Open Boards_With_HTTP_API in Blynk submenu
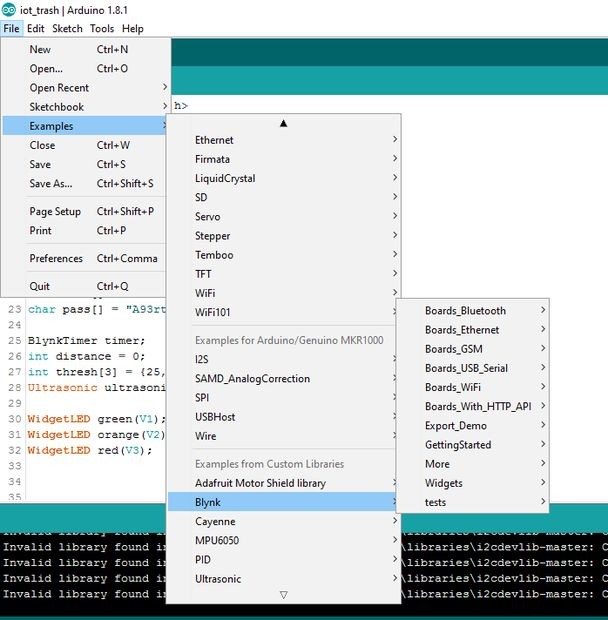The image size is (608, 620). pyautogui.click(x=473, y=406)
